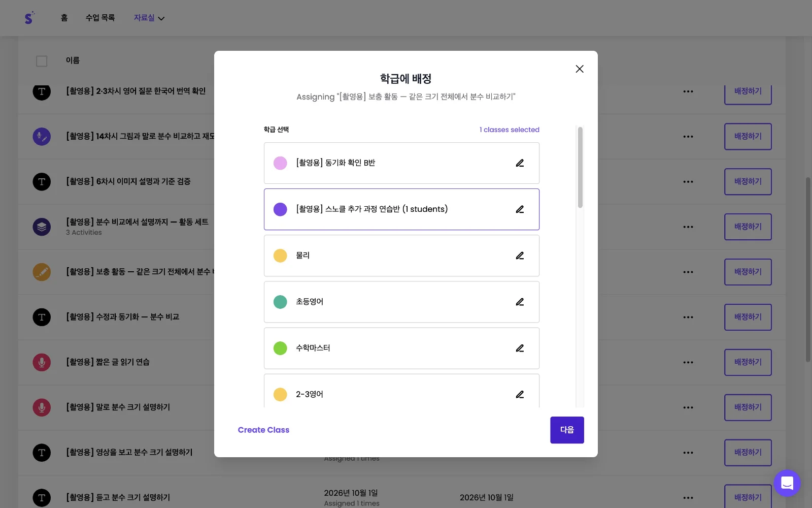Select the 물리 class card
This screenshot has width=812, height=508.
click(x=401, y=256)
